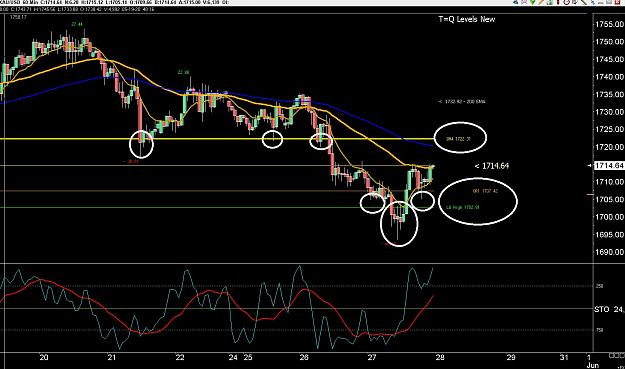Click the 1755.00 price axis label
This screenshot has height=369, width=625.
tap(609, 25)
